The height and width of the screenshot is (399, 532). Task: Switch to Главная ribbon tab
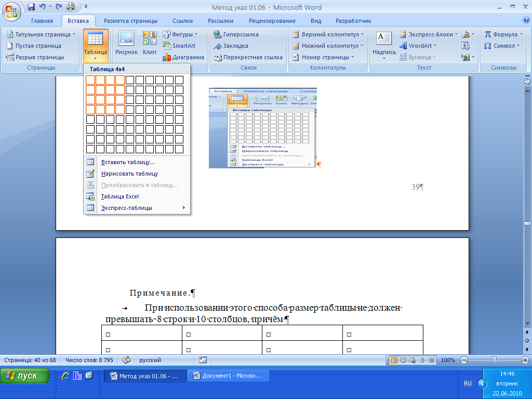tap(42, 21)
